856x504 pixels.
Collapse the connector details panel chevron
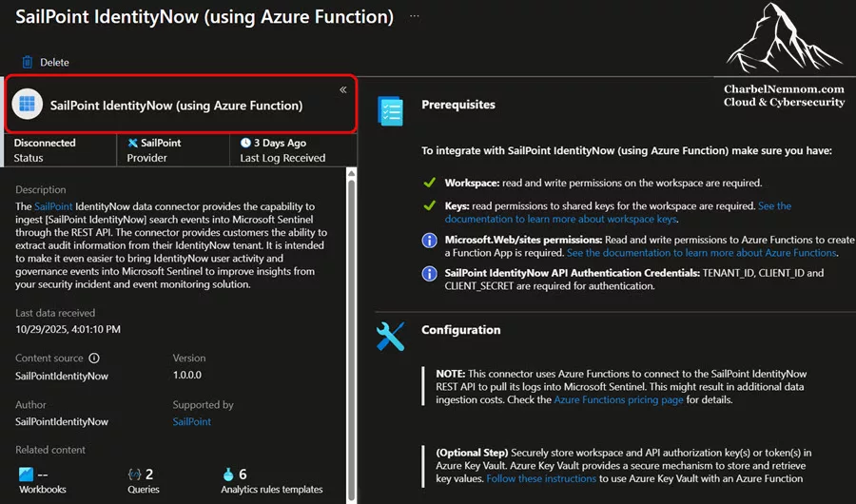pos(342,89)
